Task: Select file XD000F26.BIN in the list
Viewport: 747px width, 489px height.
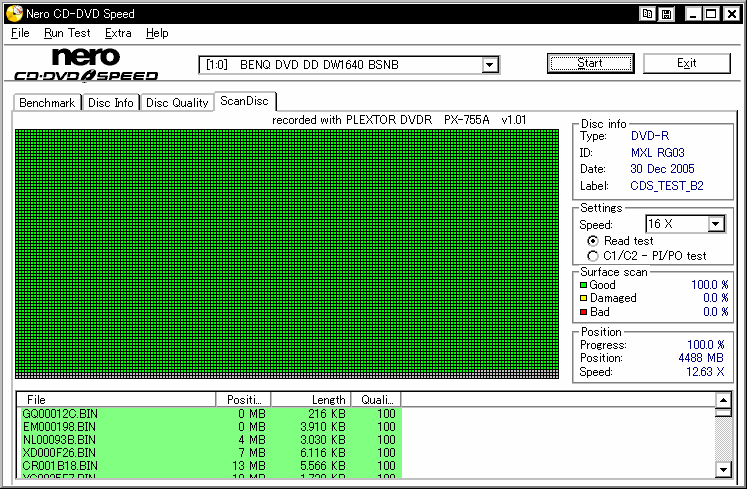Action: pos(59,452)
